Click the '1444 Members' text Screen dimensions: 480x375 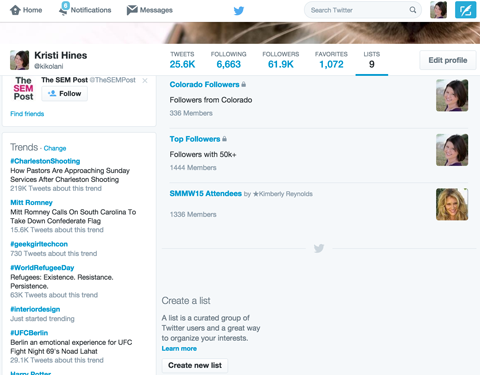(x=193, y=168)
